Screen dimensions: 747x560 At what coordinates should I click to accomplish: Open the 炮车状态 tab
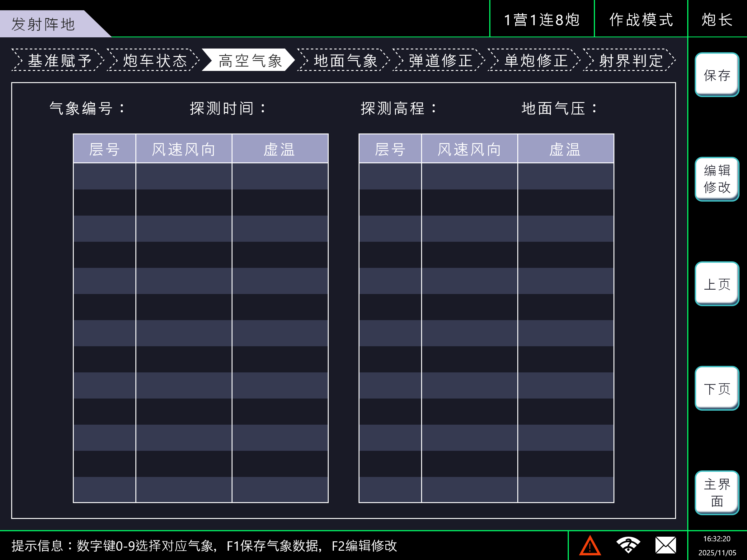point(154,60)
